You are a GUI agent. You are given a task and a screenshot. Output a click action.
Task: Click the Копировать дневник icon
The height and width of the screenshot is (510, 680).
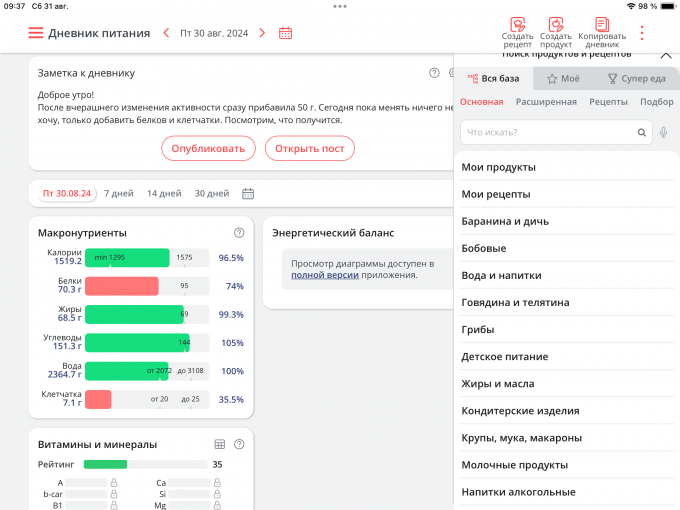[x=601, y=25]
